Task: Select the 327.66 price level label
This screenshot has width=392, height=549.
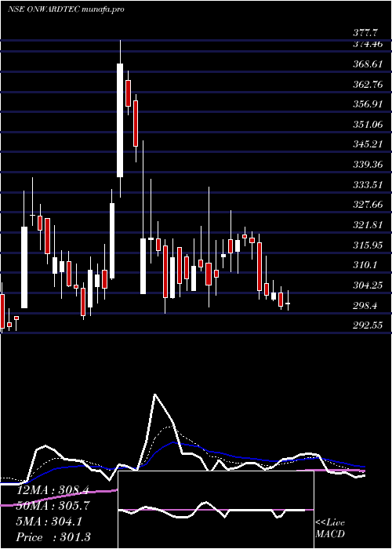Action: 368,205
